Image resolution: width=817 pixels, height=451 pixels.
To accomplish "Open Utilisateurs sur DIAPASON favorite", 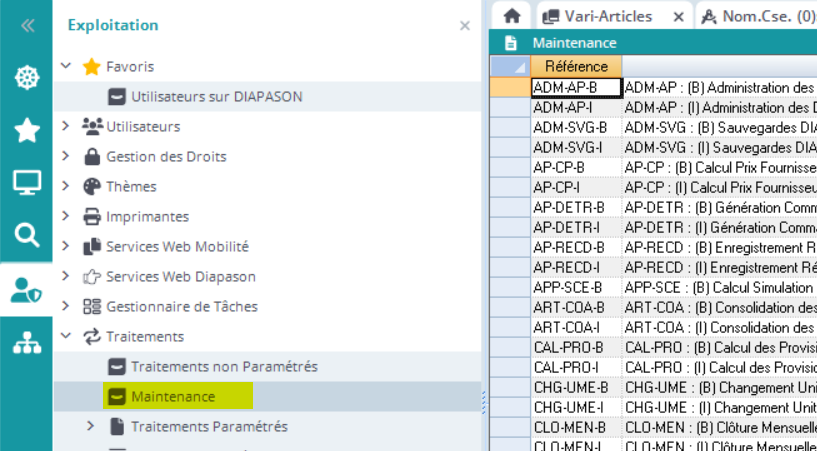I will coord(216,96).
